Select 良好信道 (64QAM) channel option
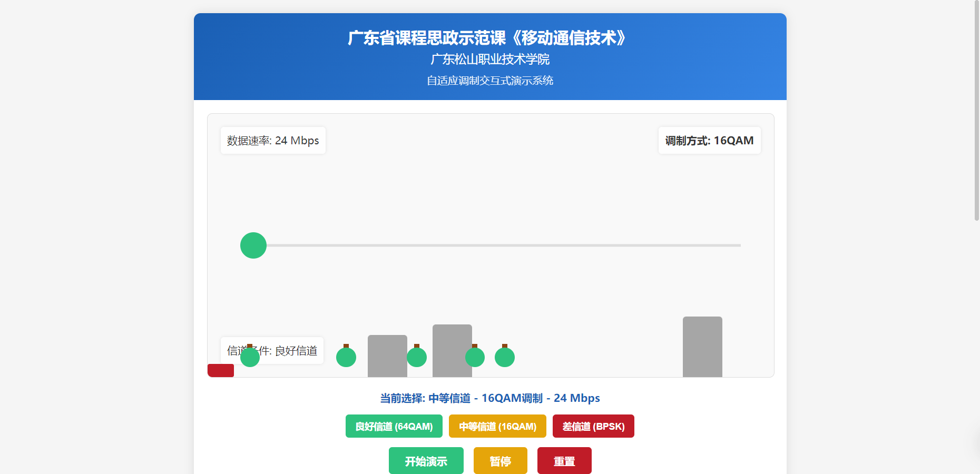This screenshot has width=980, height=474. coord(394,426)
